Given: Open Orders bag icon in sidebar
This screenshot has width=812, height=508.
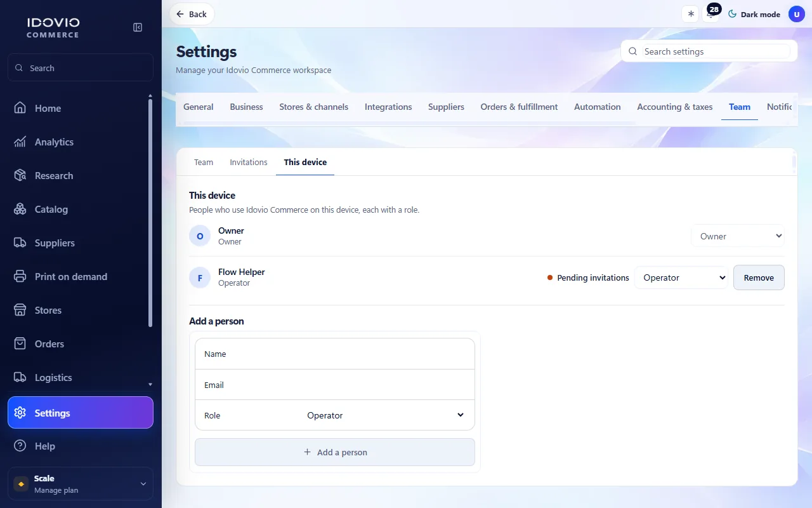Looking at the screenshot, I should 20,344.
